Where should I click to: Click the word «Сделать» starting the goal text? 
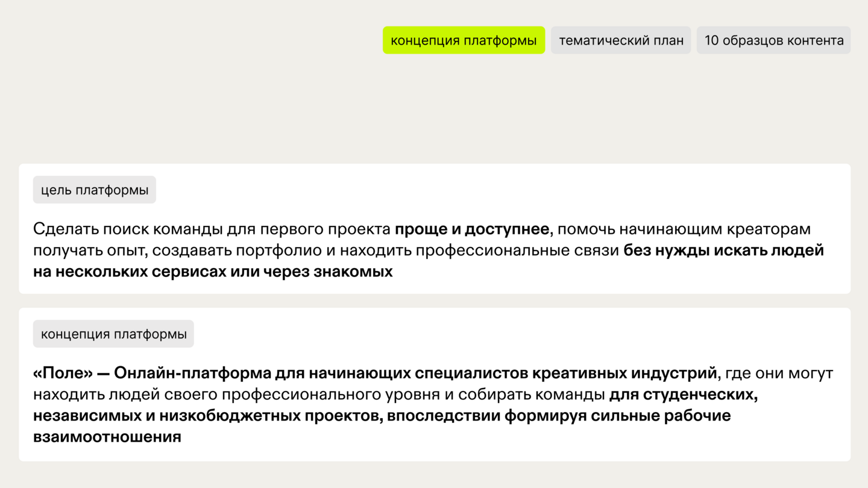66,230
